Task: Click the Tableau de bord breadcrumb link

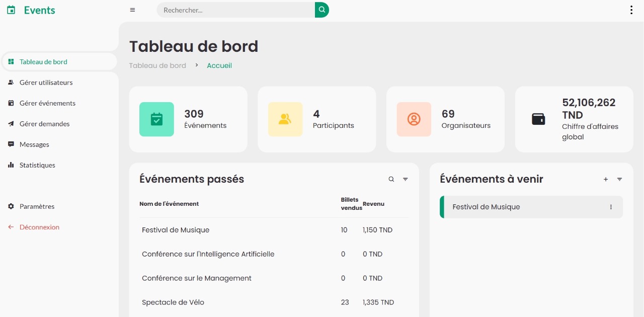Action: pos(157,65)
